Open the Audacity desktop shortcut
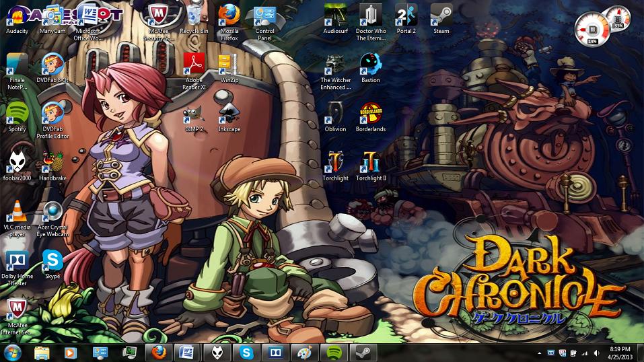This screenshot has width=644, height=362. tap(17, 20)
